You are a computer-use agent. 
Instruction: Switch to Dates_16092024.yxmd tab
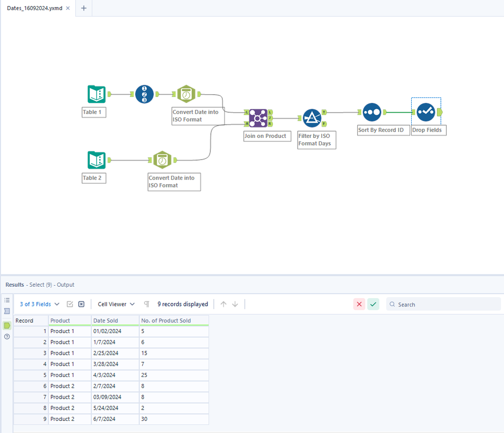click(x=35, y=8)
